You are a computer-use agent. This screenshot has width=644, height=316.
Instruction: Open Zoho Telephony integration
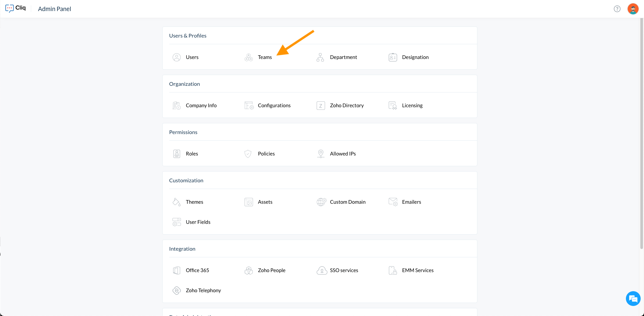(203, 291)
